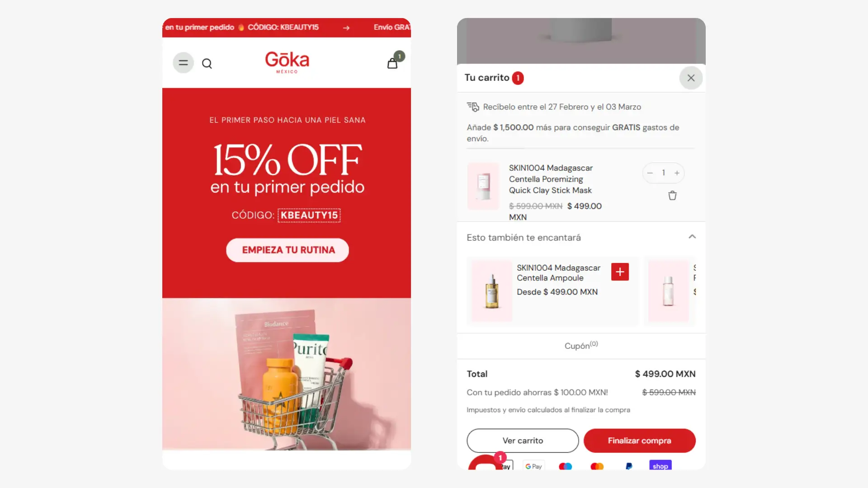Go to the Gōka México logo home
The height and width of the screenshot is (488, 868).
(x=287, y=62)
